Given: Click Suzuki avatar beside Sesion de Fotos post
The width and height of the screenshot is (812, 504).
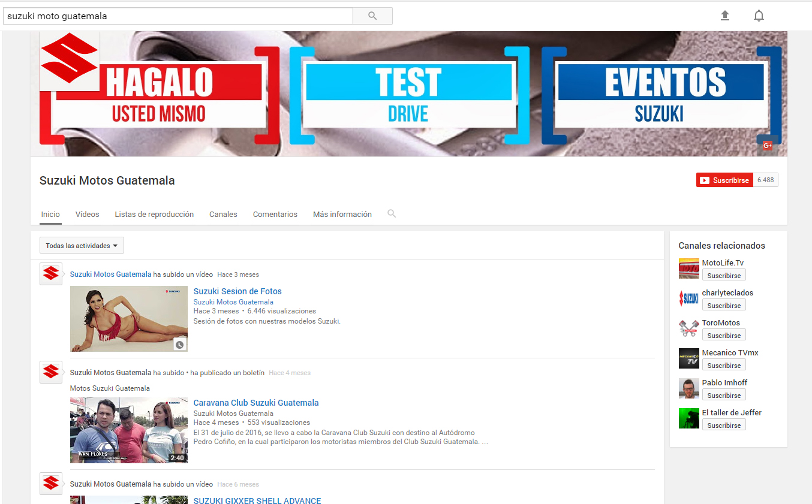Looking at the screenshot, I should [51, 274].
